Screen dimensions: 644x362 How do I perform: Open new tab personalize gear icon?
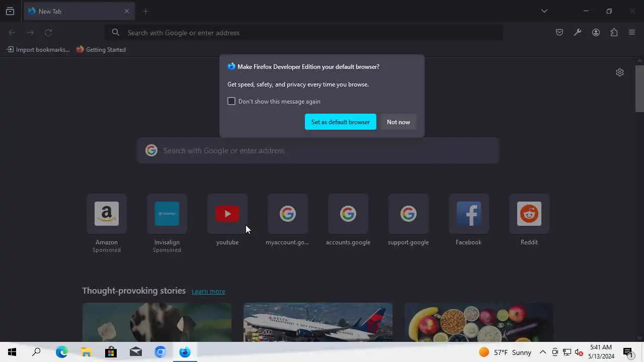(x=620, y=72)
